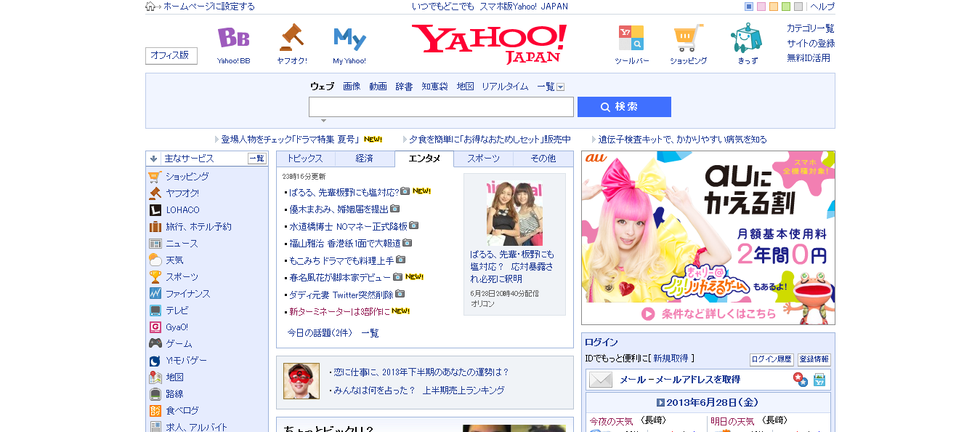Click the sidebar gavel icon next to ヤフオク!
Screen dimensions: 980x432
click(x=155, y=193)
